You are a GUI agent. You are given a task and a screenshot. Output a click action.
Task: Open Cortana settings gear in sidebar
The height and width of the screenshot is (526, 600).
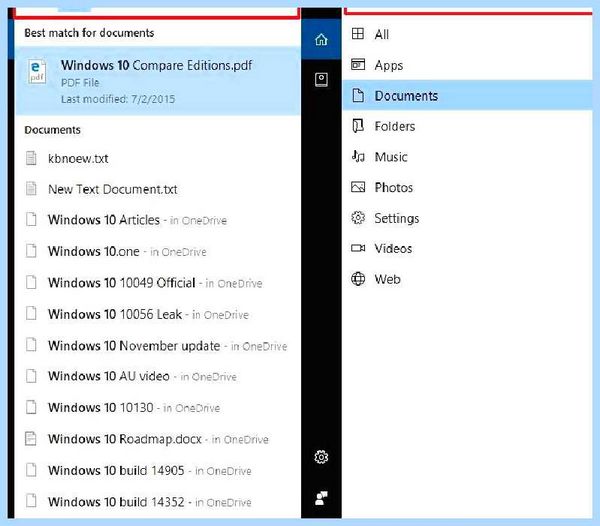[321, 457]
